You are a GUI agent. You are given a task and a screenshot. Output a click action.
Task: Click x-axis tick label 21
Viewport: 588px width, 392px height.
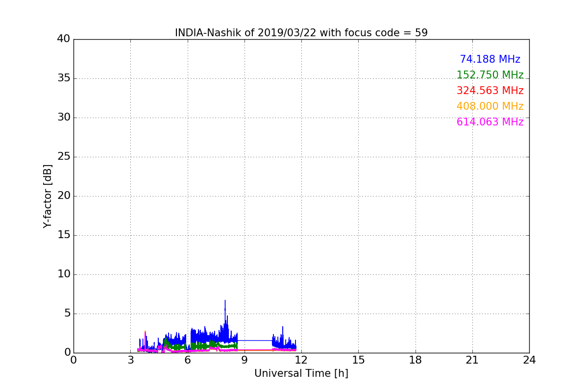pos(472,360)
